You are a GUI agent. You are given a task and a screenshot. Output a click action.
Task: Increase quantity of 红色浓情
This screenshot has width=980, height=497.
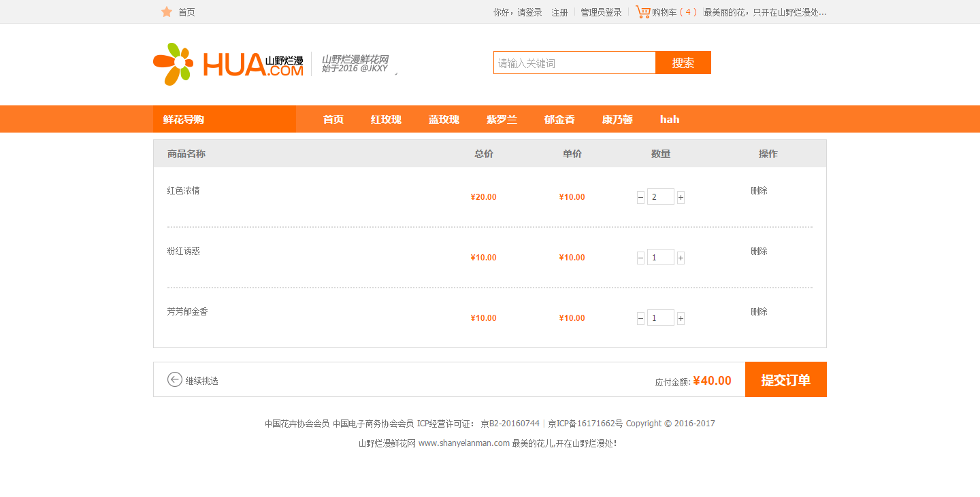coord(681,197)
